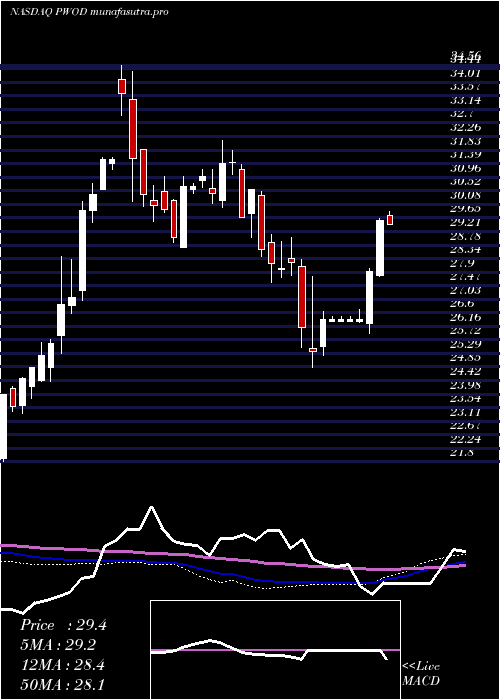Click the Price : 29.4 readout
Image resolution: width=500 pixels, height=700 pixels.
point(63,625)
